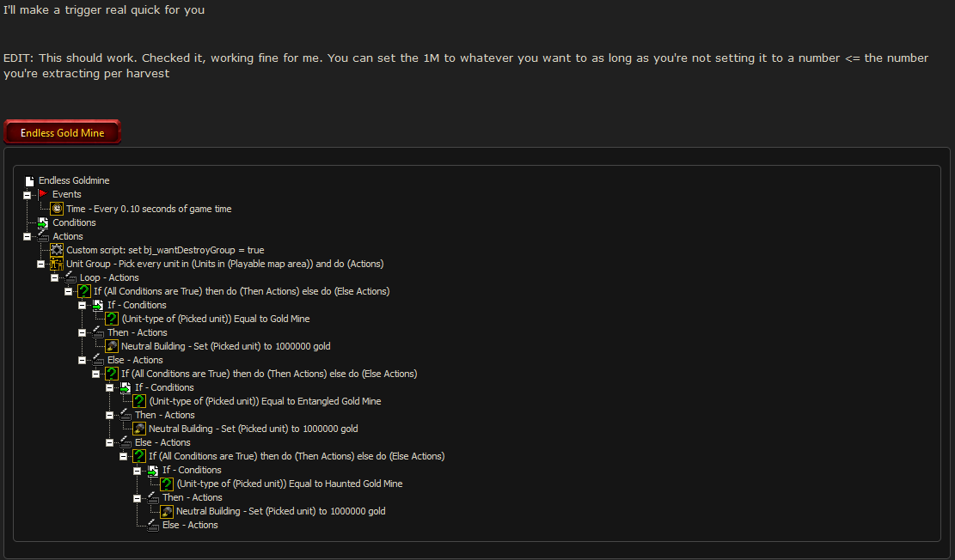Collapse the Unit Group pick every unit node
The width and height of the screenshot is (955, 560).
pyautogui.click(x=40, y=265)
